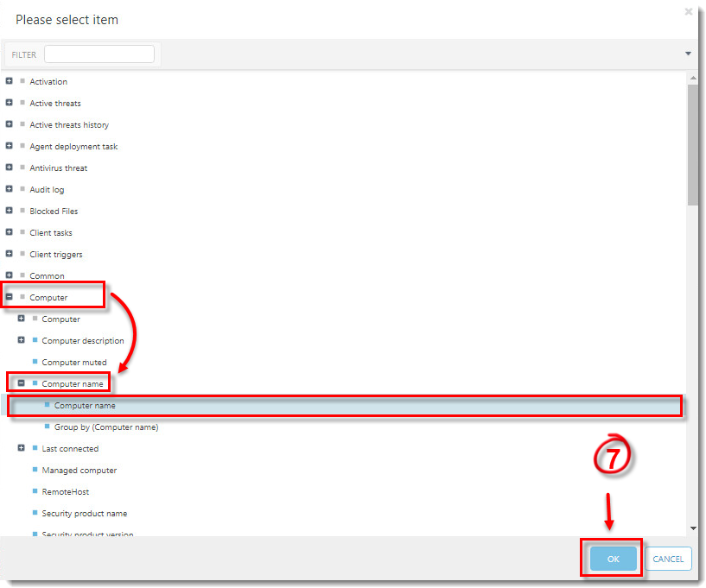
Task: Select the RemoteHost item
Action: pyautogui.click(x=66, y=491)
